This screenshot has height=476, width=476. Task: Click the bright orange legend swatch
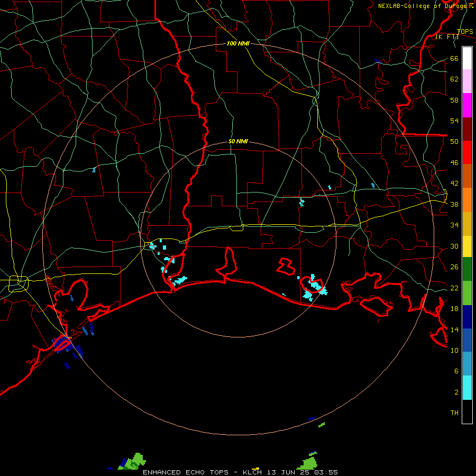[467, 200]
